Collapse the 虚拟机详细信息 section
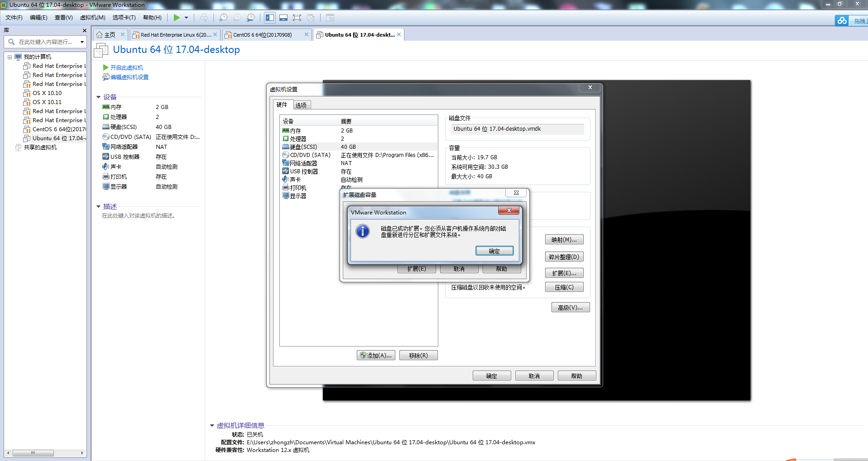This screenshot has height=461, width=868. pos(212,426)
